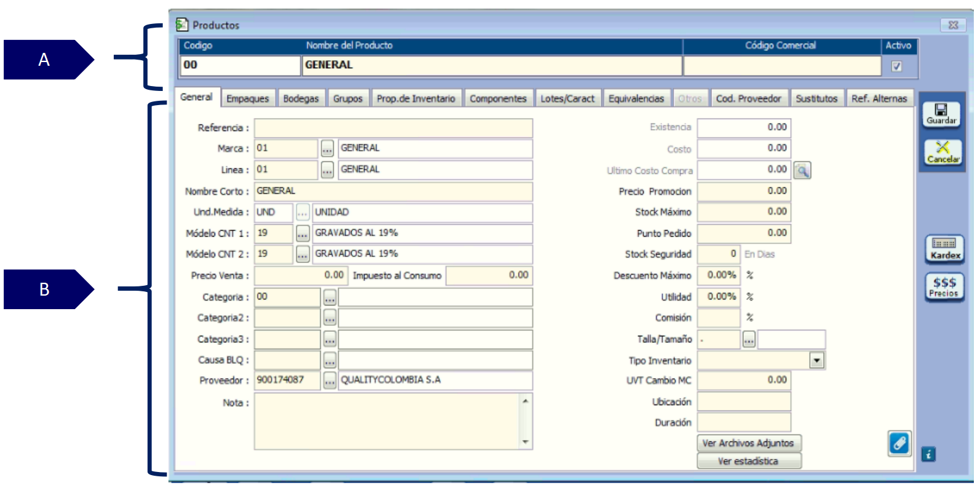Click the Duración field
Viewport: 980px width, 488px height.
744,423
